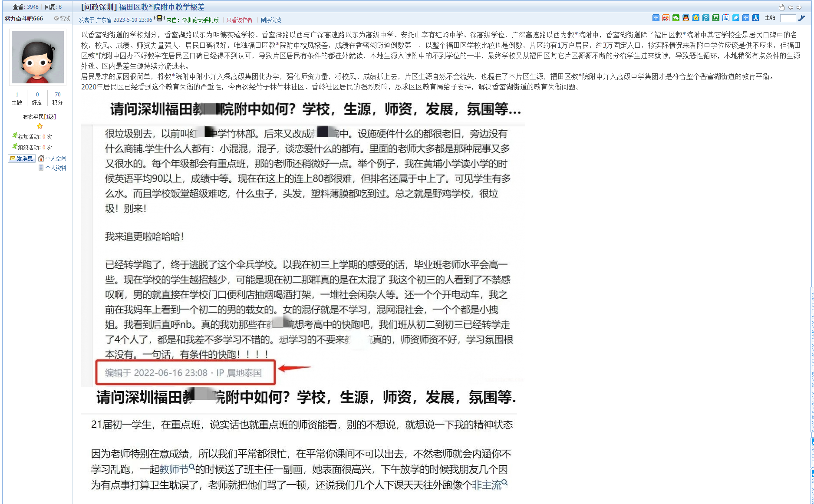The width and height of the screenshot is (814, 504).
Task: Share to Qzone using yellow star icon
Action: tap(696, 18)
